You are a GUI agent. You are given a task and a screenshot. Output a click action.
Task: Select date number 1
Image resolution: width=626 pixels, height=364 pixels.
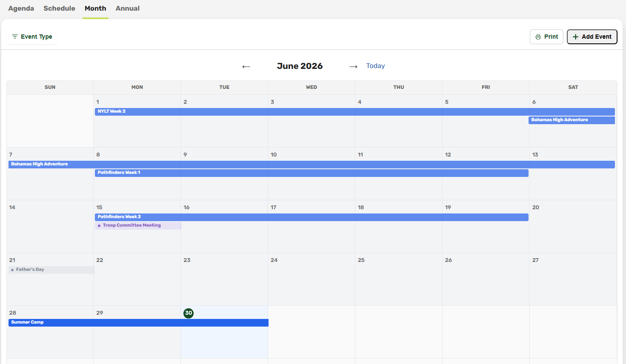point(97,102)
